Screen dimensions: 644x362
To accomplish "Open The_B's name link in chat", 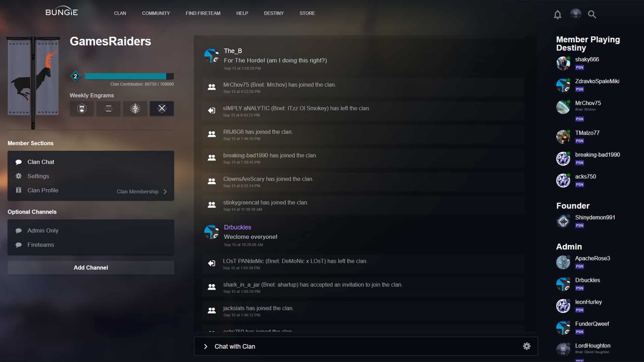I will click(x=233, y=51).
